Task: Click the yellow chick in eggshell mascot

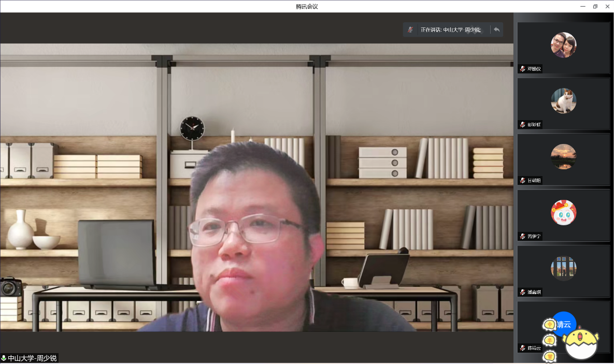Action: tap(581, 343)
